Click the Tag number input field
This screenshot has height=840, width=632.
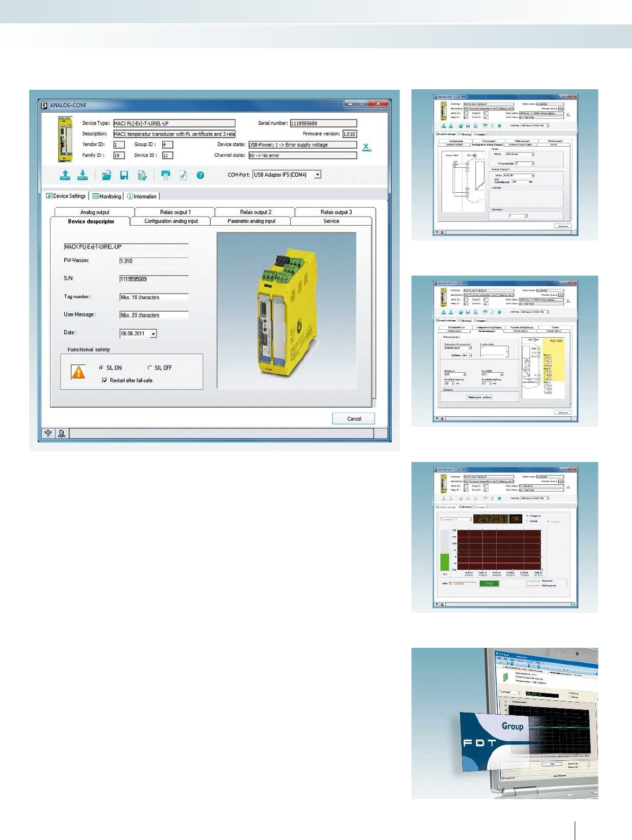click(x=154, y=297)
